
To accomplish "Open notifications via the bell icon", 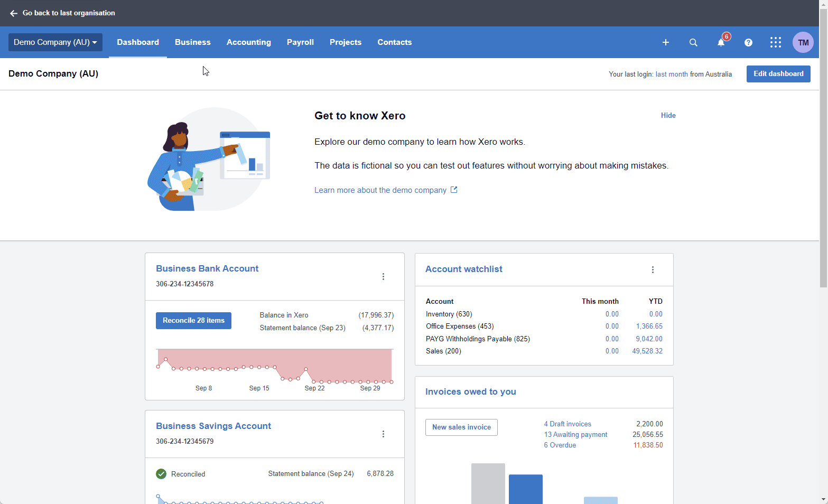I will [721, 43].
